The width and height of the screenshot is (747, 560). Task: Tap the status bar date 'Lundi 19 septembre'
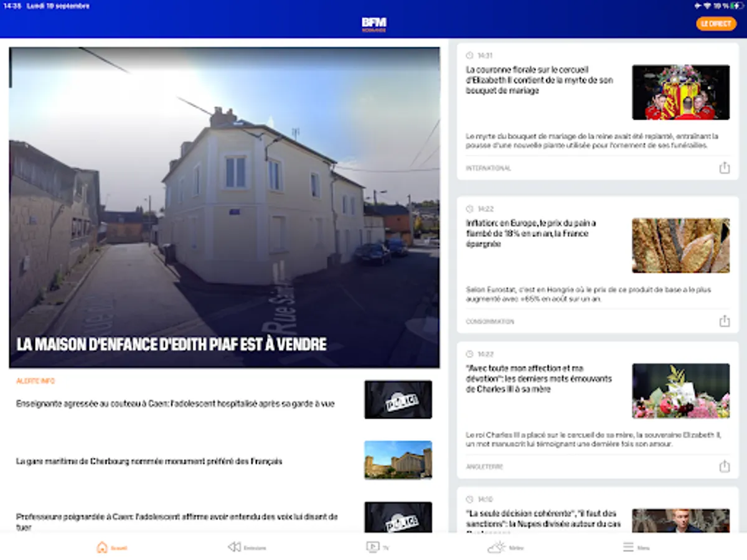[58, 6]
